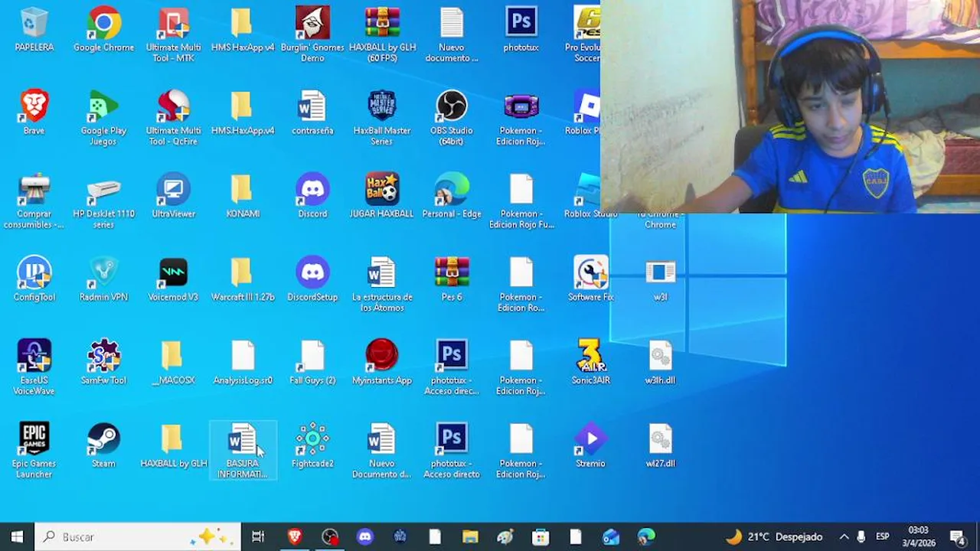
Task: Select HaxBall Master Series icon
Action: coord(382,119)
